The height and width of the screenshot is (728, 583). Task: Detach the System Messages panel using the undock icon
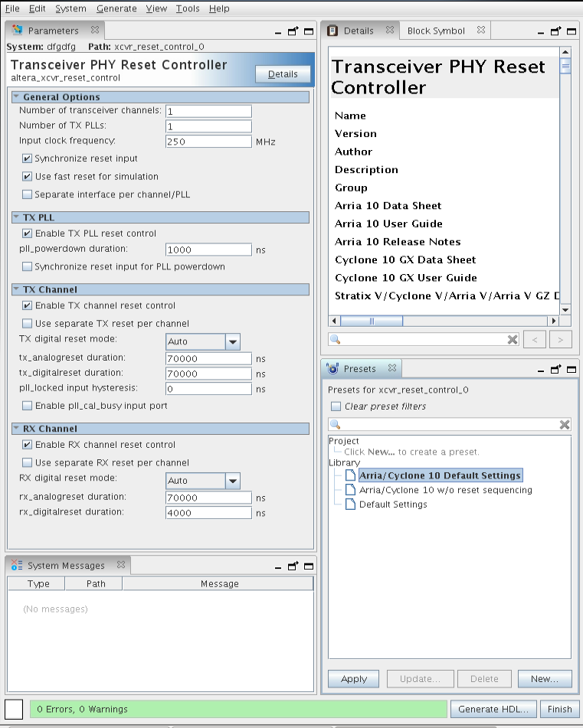pos(293,566)
